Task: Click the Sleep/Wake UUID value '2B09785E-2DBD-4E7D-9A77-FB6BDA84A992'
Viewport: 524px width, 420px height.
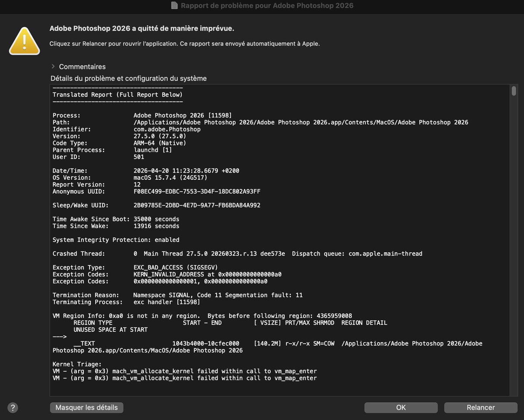Action: point(197,205)
